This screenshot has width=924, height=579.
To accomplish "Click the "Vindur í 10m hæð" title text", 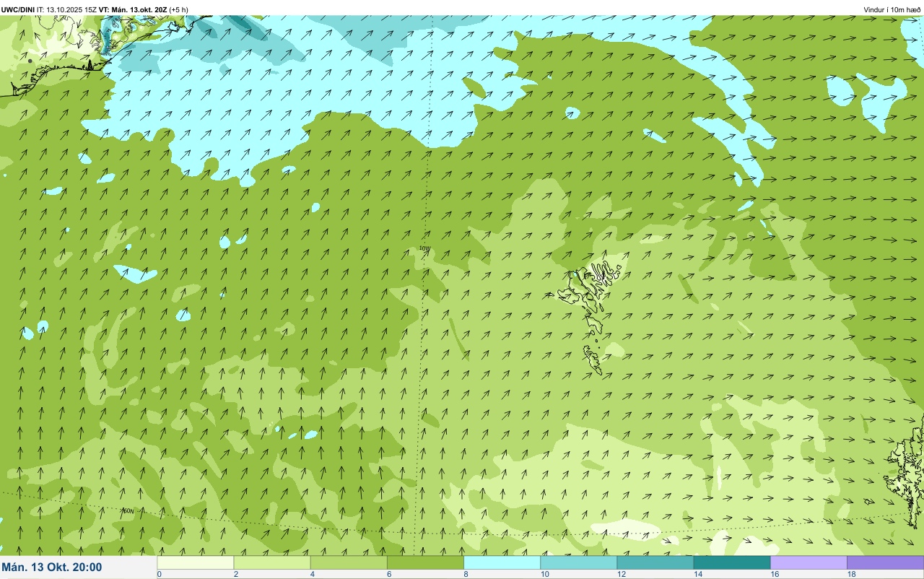I will (x=892, y=9).
